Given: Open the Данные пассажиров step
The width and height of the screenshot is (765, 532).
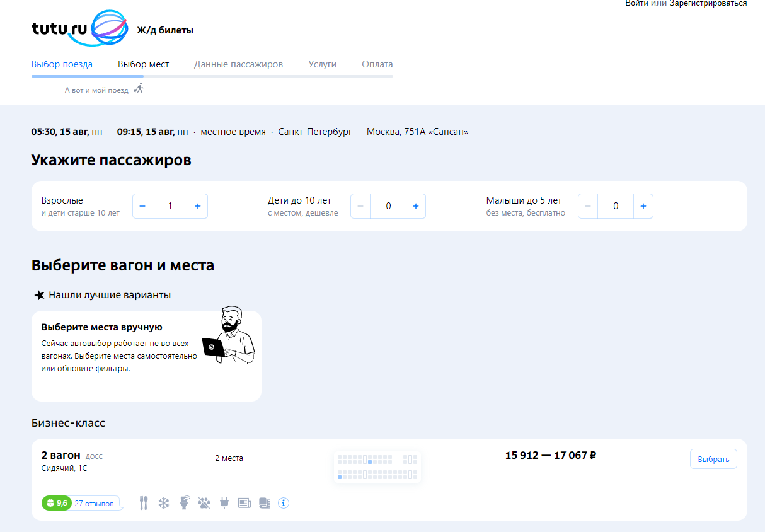Looking at the screenshot, I should (238, 64).
